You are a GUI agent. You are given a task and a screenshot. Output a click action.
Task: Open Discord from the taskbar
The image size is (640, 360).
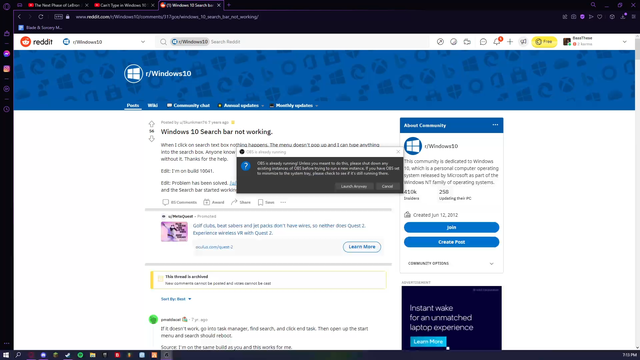[43, 355]
